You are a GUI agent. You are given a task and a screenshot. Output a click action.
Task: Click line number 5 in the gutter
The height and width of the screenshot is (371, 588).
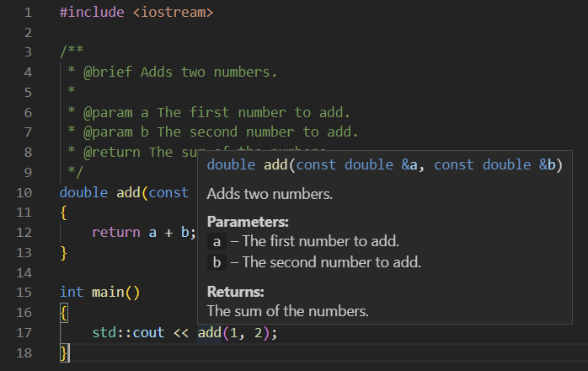28,93
